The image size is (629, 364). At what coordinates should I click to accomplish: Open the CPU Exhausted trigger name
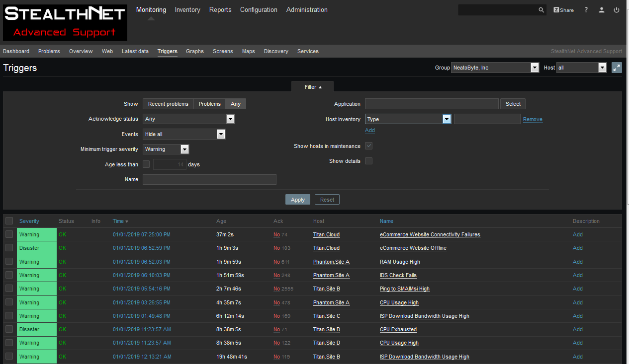tap(398, 329)
